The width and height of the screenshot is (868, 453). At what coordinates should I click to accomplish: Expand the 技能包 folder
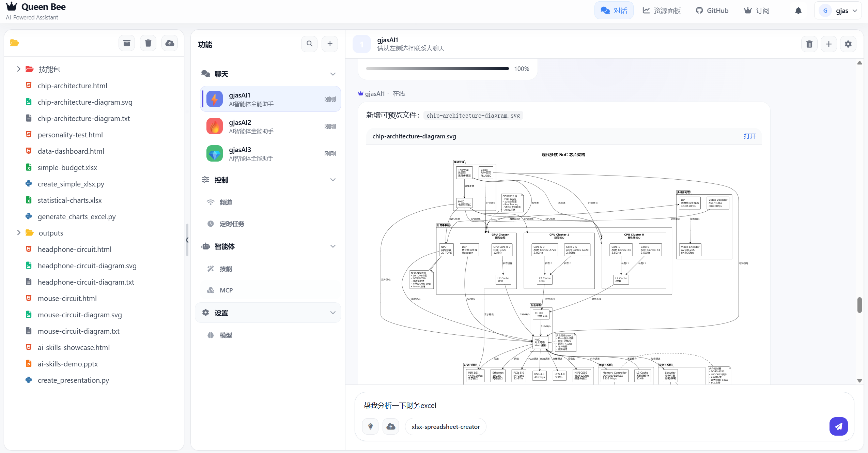(19, 69)
